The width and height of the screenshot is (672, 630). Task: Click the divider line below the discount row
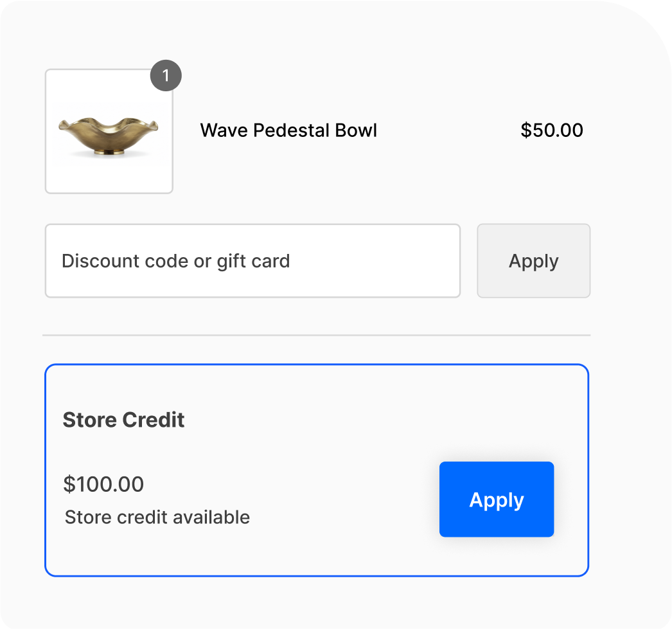(317, 335)
